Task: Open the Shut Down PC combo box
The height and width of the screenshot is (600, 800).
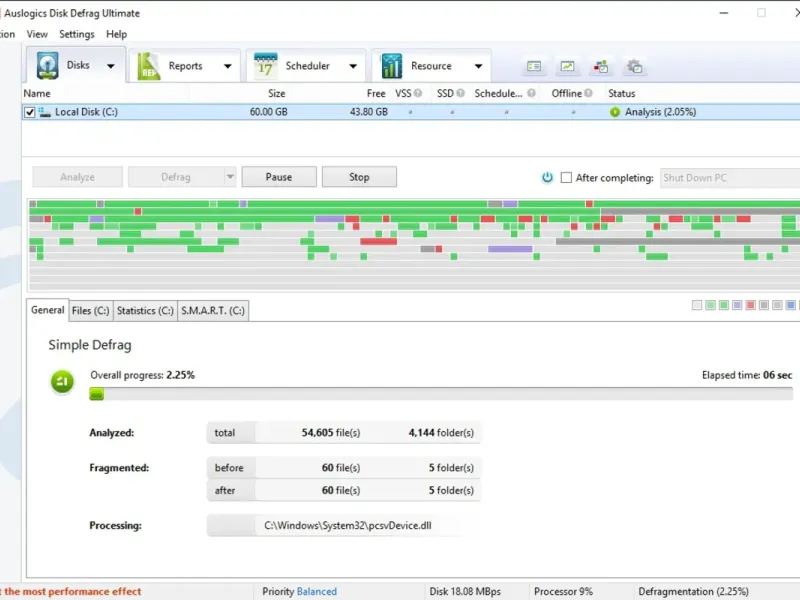Action: 730,178
